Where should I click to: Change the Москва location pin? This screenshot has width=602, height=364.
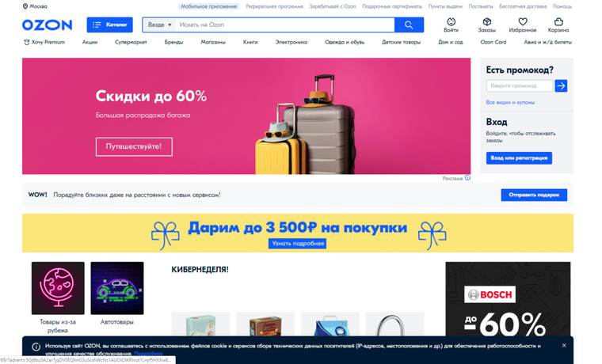[25, 6]
